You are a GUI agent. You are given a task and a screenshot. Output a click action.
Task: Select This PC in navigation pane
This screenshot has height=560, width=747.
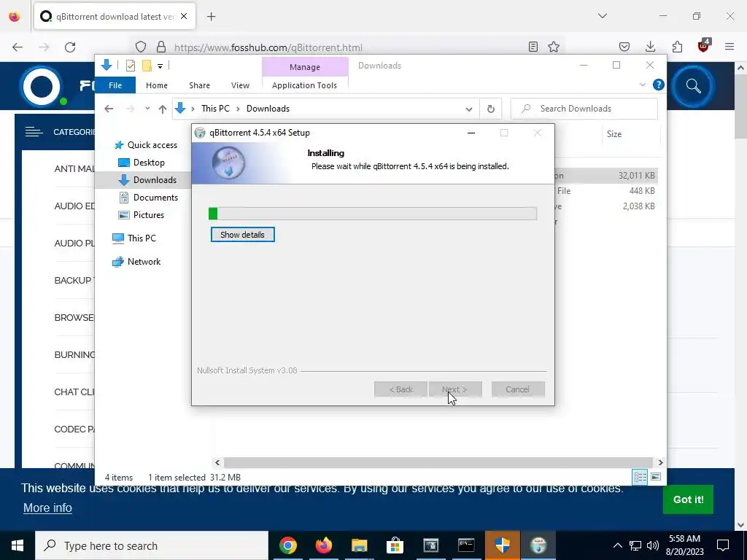[x=134, y=238]
